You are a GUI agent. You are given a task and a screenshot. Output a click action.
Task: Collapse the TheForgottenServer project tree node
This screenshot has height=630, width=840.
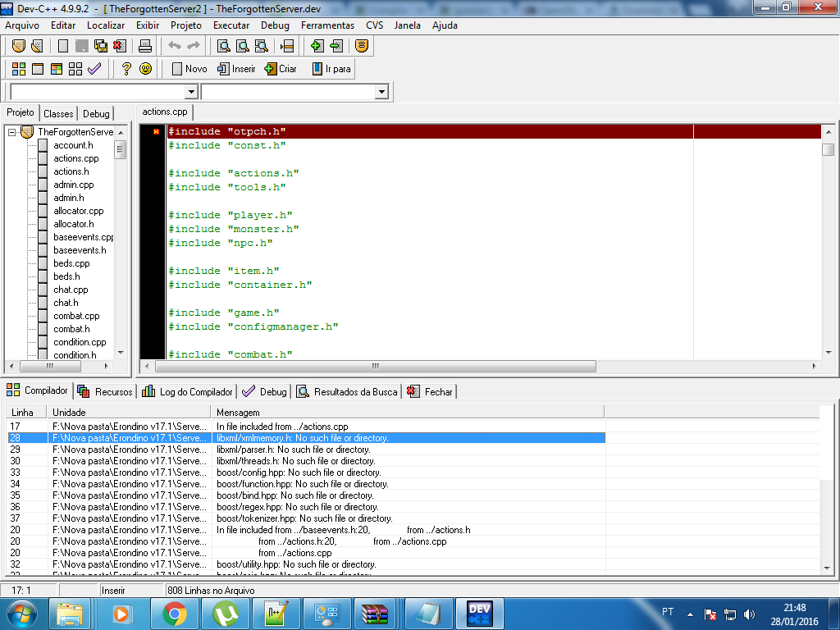pyautogui.click(x=11, y=132)
